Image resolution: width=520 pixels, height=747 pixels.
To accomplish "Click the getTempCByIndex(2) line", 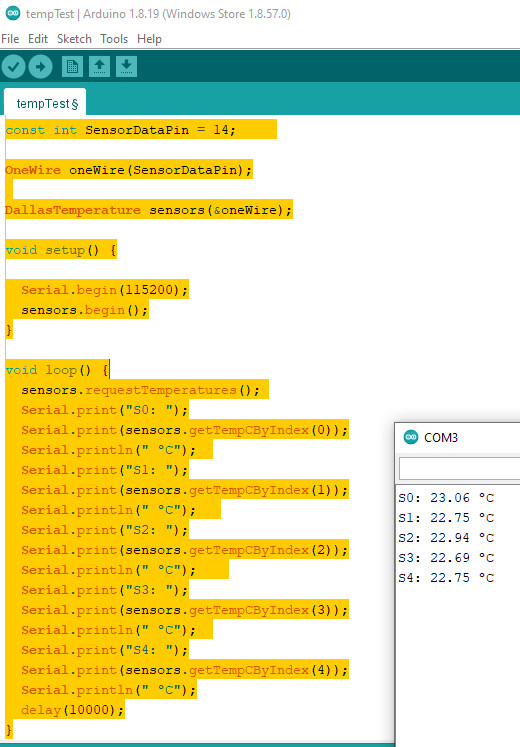I will (185, 550).
